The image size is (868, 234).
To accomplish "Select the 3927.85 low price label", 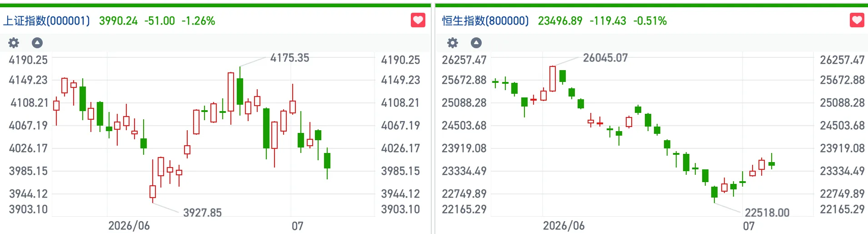I will coord(202,213).
